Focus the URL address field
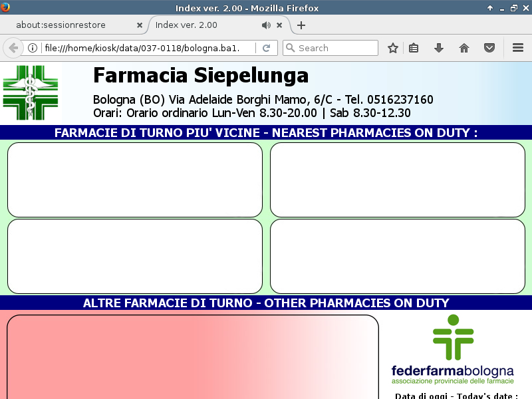The height and width of the screenshot is (399, 532). click(146, 48)
